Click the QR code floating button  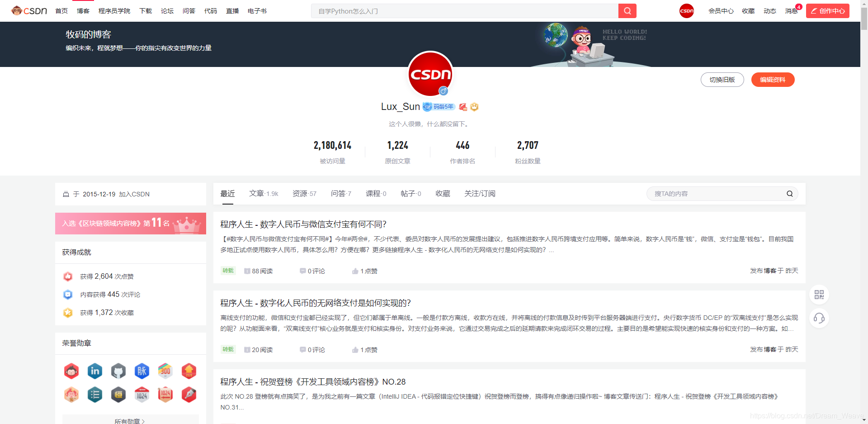point(819,295)
